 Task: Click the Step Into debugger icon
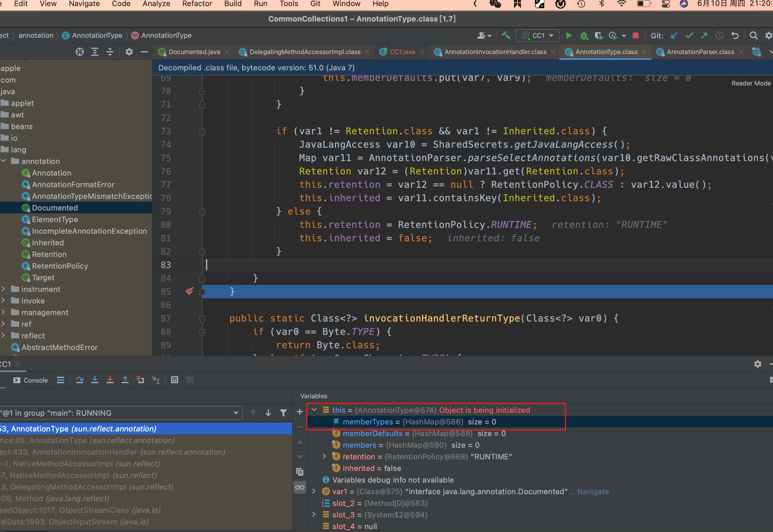click(95, 380)
